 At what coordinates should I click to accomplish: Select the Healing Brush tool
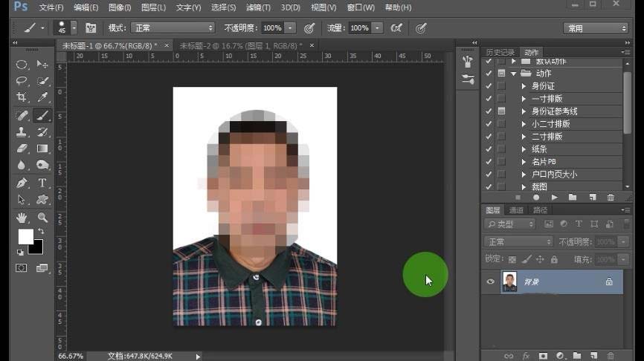tap(22, 115)
